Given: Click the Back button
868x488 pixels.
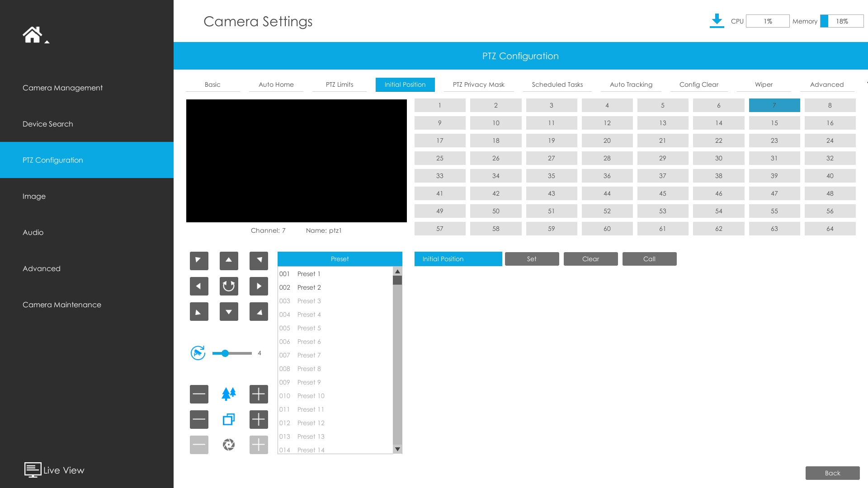Looking at the screenshot, I should click(x=832, y=473).
